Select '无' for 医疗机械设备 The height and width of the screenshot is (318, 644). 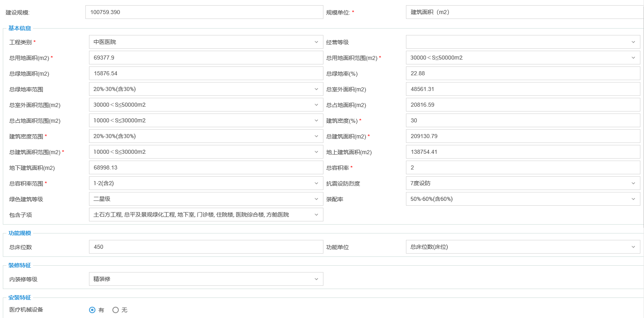point(116,310)
